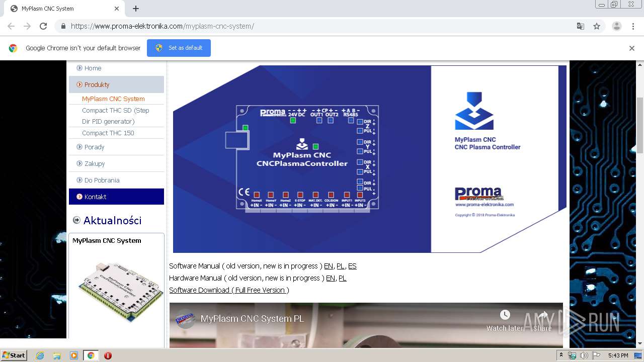Open the Porady menu item

click(94, 147)
